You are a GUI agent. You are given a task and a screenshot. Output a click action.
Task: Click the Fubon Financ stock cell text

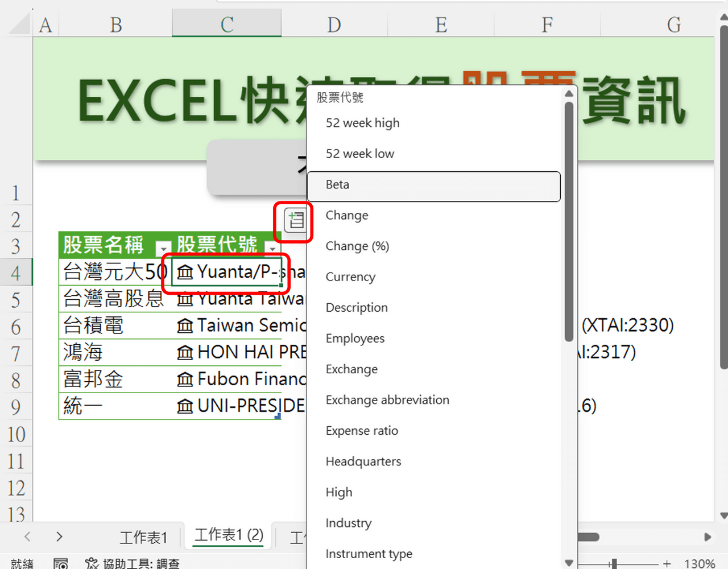[252, 379]
